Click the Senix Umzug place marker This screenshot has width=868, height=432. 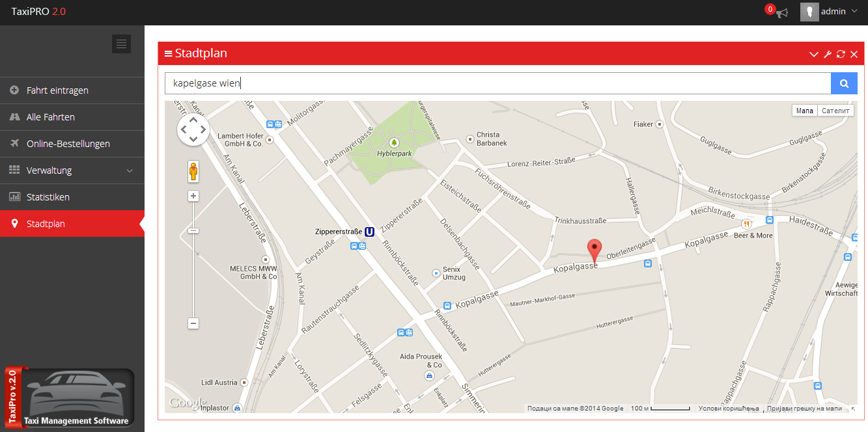(437, 273)
